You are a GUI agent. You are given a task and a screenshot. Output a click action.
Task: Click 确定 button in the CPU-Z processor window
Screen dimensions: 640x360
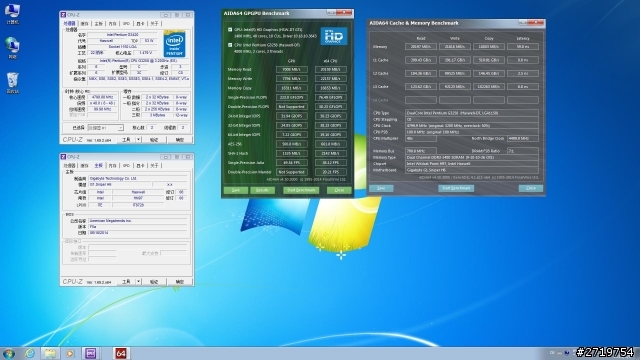point(180,140)
